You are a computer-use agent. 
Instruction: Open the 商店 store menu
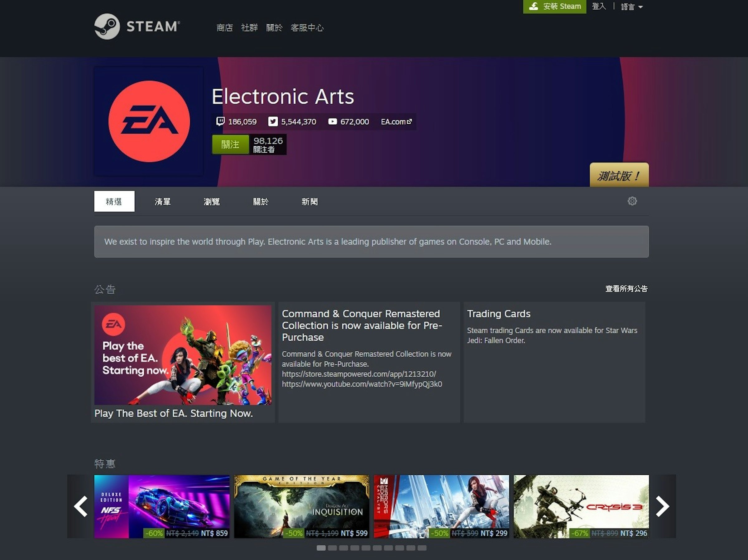pyautogui.click(x=224, y=28)
